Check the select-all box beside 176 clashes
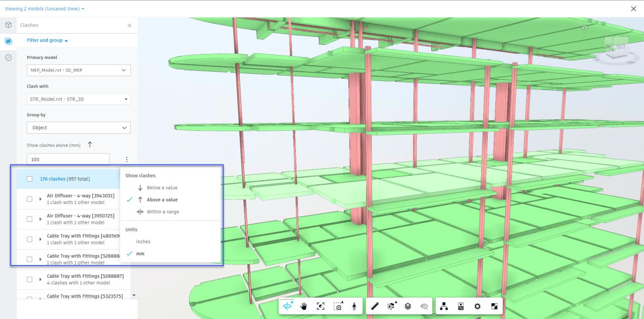Screen dimensions: 644x319 [30, 179]
